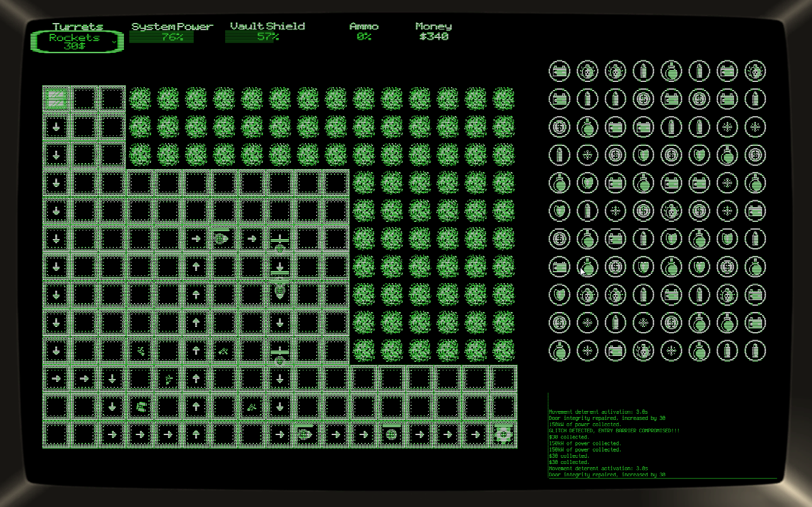Collect the shield in the ninth pickup row
The image size is (812, 507).
pos(559,294)
